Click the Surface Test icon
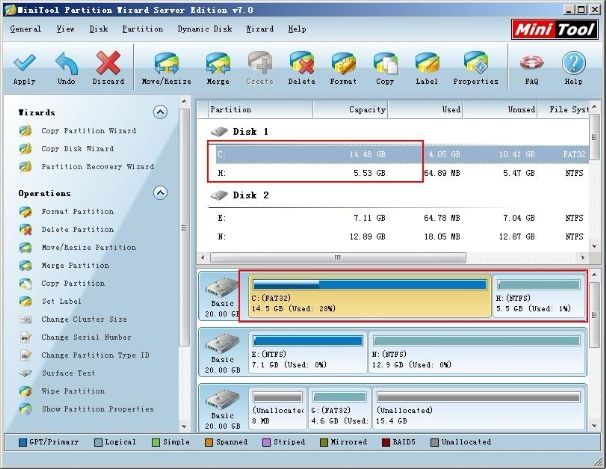The width and height of the screenshot is (606, 469). click(26, 373)
